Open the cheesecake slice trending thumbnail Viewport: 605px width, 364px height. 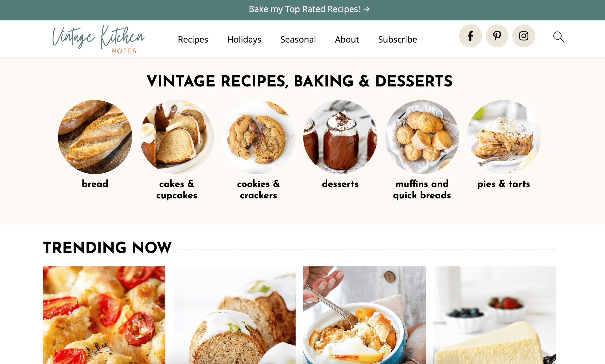pyautogui.click(x=495, y=315)
